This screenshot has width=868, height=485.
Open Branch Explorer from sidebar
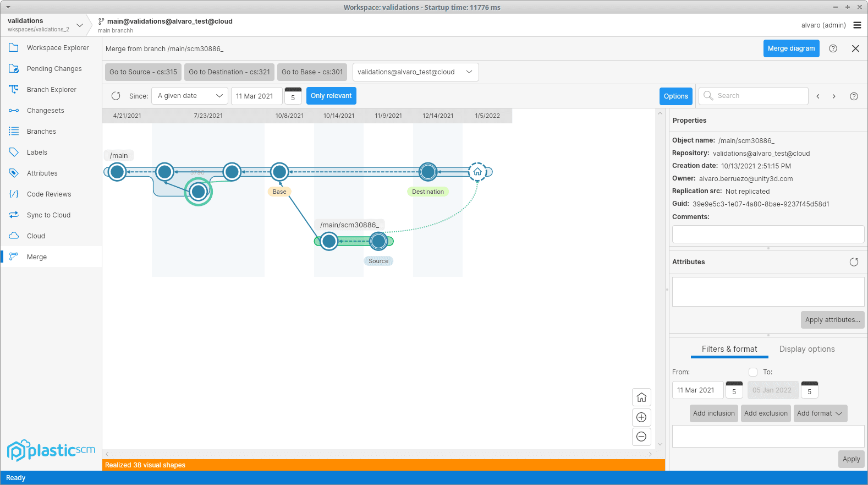(x=51, y=90)
